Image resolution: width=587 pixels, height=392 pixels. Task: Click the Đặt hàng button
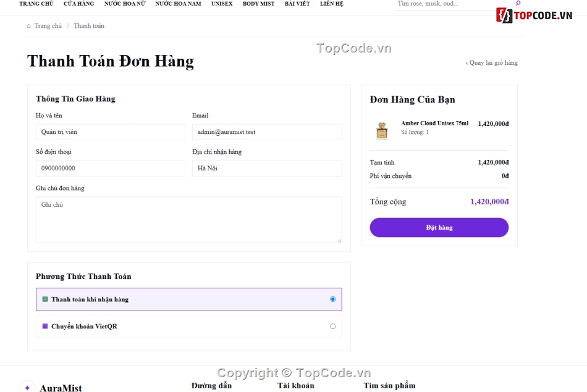click(439, 227)
